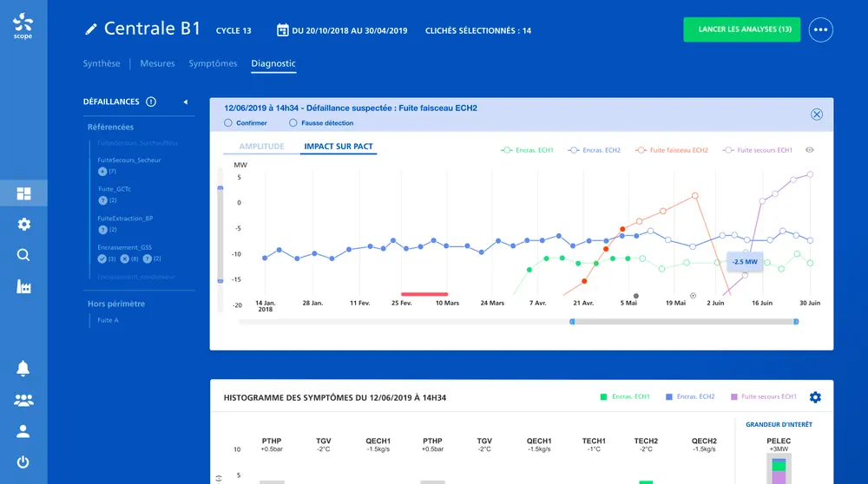Close the suspected failure detail panel
Viewport: 868px width, 484px height.
[x=817, y=114]
